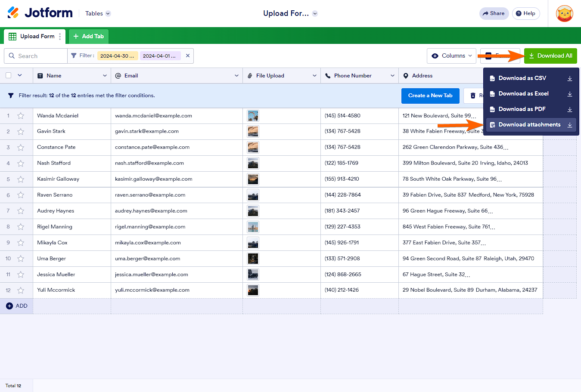Open Rigel Manning's uploaded file thumbnail

(x=253, y=227)
